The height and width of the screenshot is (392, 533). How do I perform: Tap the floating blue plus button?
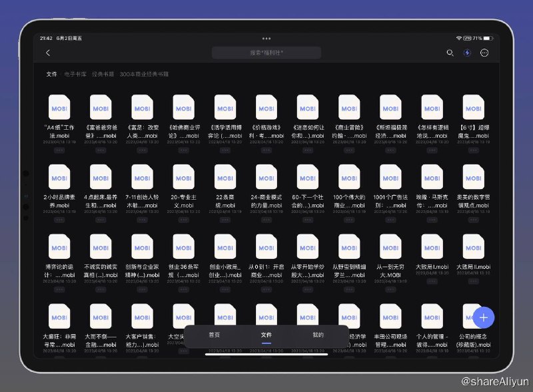pyautogui.click(x=484, y=317)
